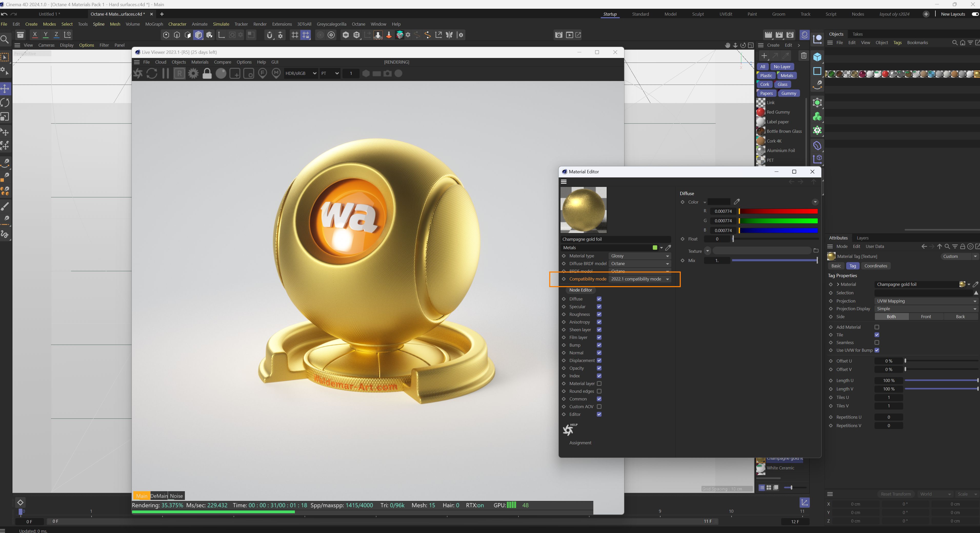Image resolution: width=980 pixels, height=533 pixels.
Task: Switch to the Coordinates tab
Action: coord(875,266)
